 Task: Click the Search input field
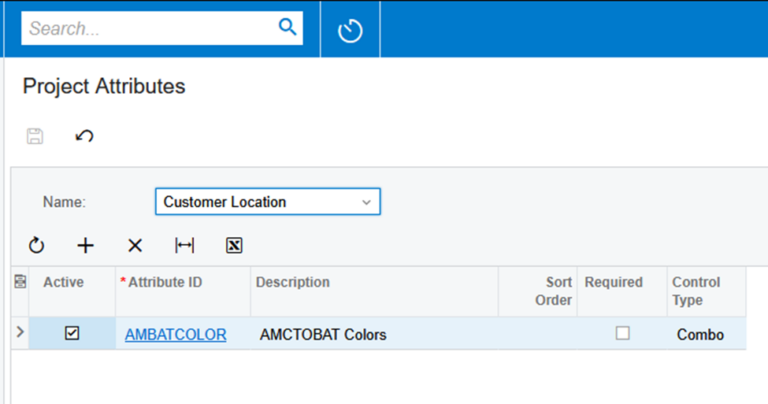tap(149, 28)
